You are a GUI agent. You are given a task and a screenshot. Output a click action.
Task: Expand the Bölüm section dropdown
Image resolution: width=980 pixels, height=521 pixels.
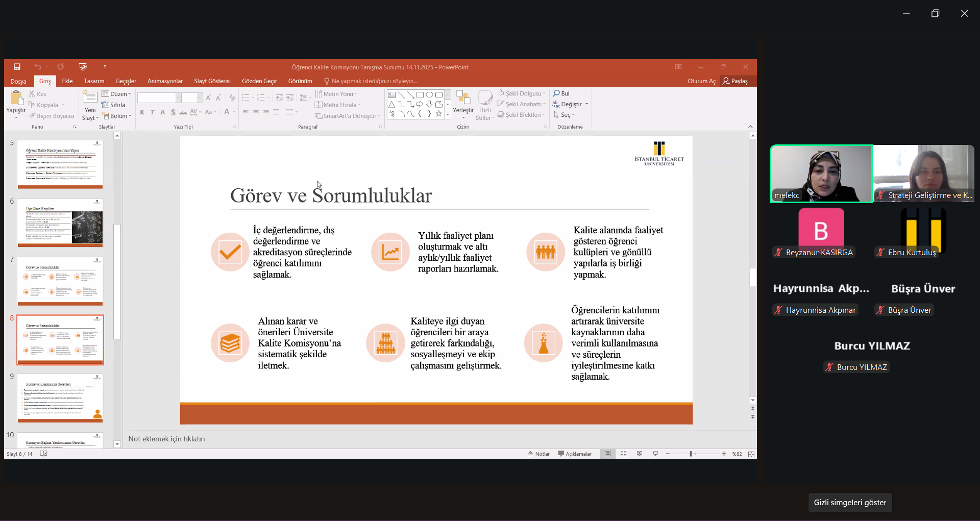click(x=117, y=116)
